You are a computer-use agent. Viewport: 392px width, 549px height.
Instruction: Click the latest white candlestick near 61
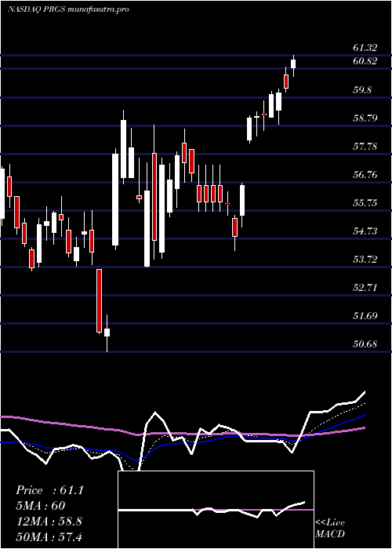(x=293, y=64)
